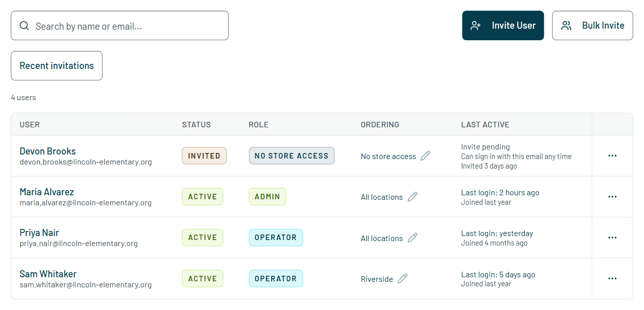644x310 pixels.
Task: Click email maria.alvarez@lincoln-elementary.org
Action: tap(86, 203)
